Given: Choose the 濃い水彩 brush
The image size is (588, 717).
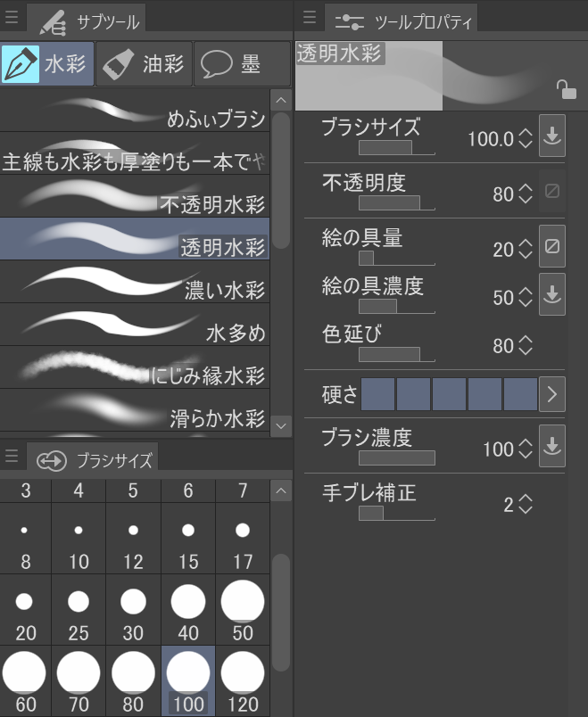Looking at the screenshot, I should (135, 282).
